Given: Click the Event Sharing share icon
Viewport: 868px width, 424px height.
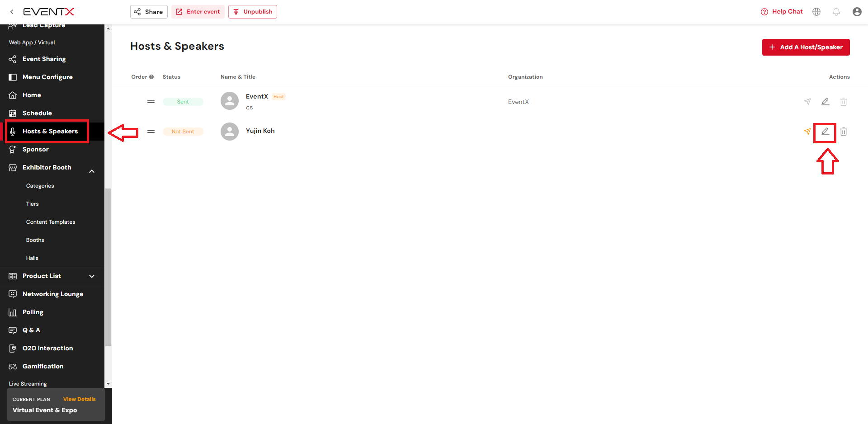Looking at the screenshot, I should (13, 59).
